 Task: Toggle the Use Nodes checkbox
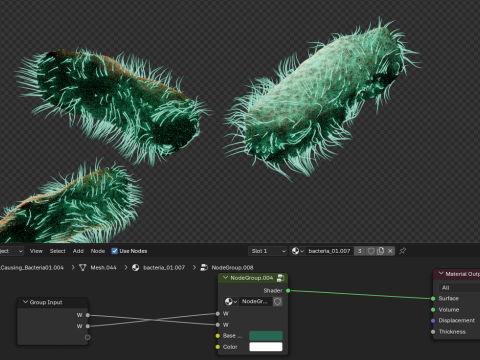tap(114, 251)
